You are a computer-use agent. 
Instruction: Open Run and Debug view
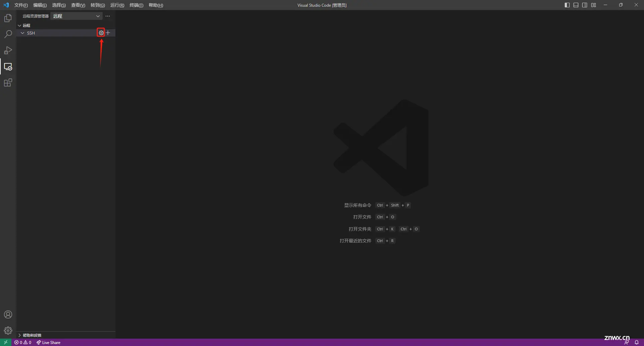[x=8, y=50]
